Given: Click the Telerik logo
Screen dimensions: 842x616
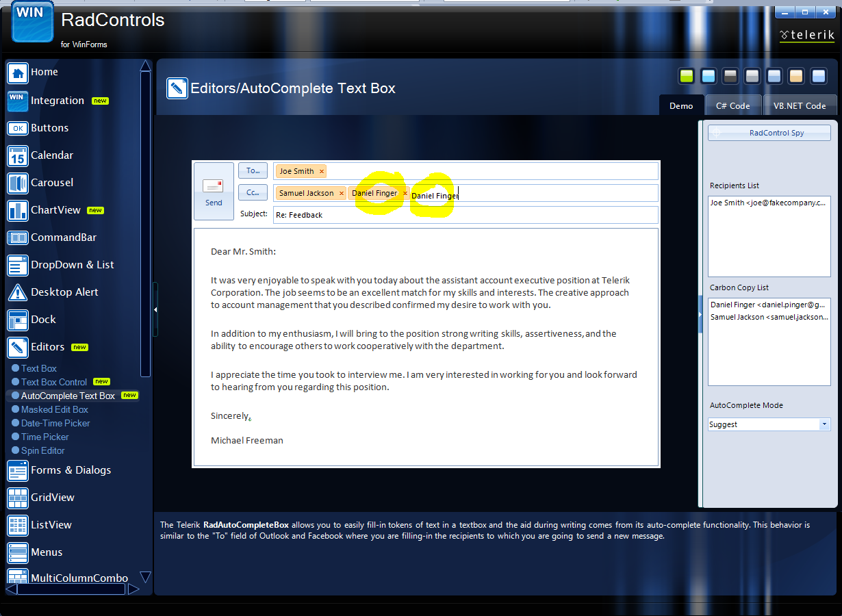Looking at the screenshot, I should tap(807, 35).
